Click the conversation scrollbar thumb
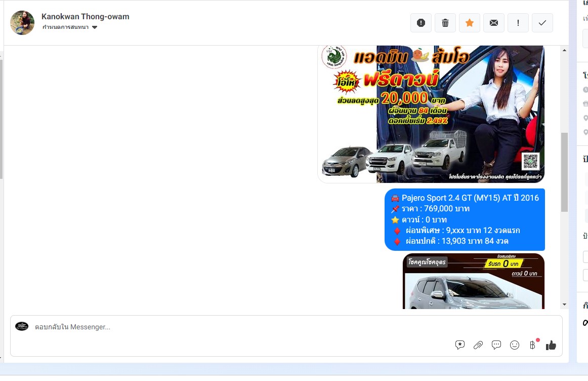 coord(564,172)
